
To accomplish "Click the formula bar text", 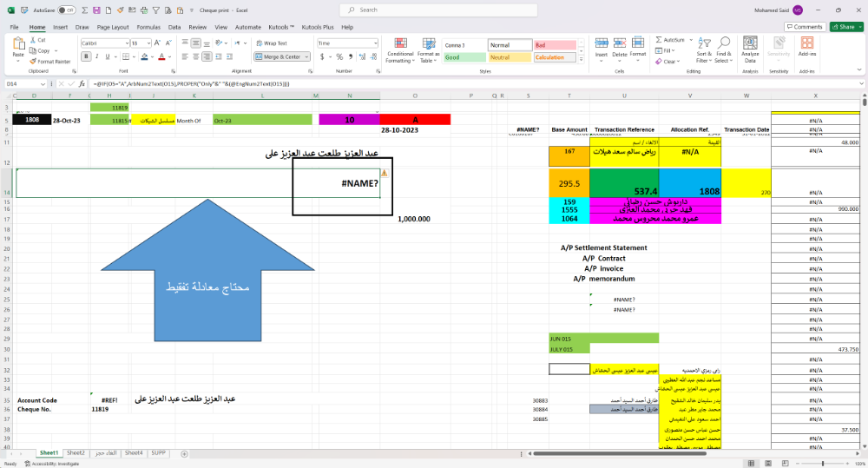I will [x=192, y=84].
